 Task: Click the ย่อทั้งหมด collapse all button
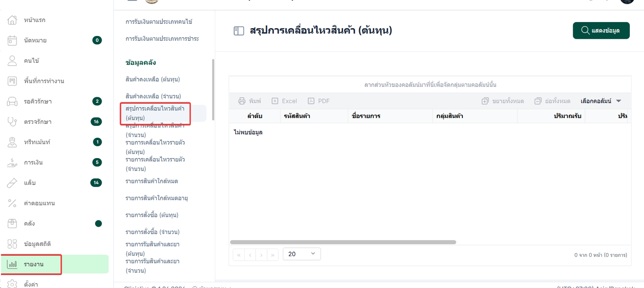552,101
